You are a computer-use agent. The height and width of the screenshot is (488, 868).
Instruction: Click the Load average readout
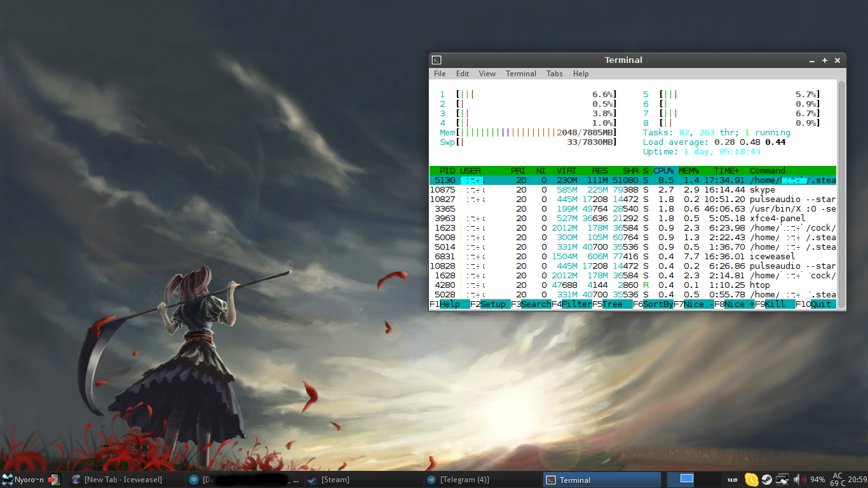click(714, 142)
